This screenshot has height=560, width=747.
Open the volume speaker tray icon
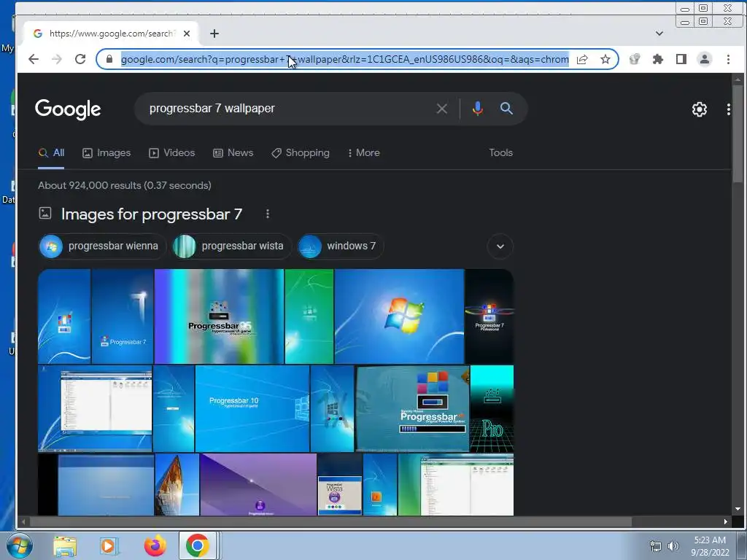(673, 546)
